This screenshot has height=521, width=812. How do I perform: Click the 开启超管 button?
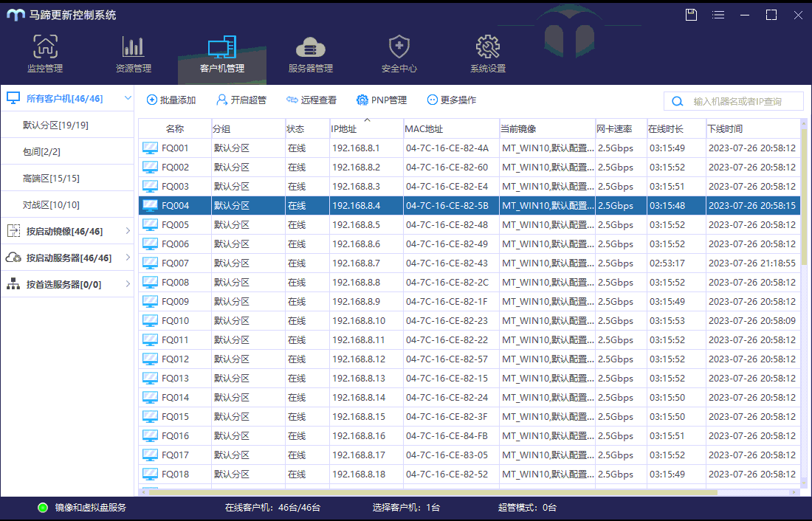point(241,100)
